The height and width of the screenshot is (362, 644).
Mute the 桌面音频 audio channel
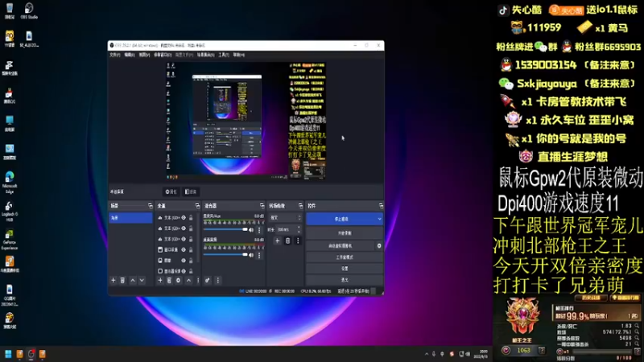[x=251, y=255]
